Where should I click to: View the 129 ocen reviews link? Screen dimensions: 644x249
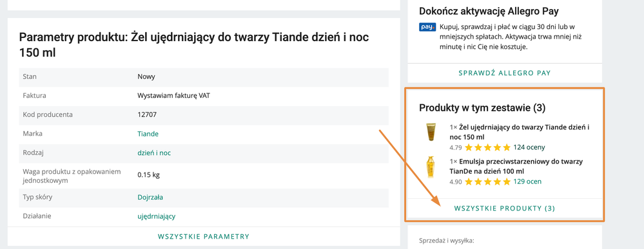click(x=527, y=181)
